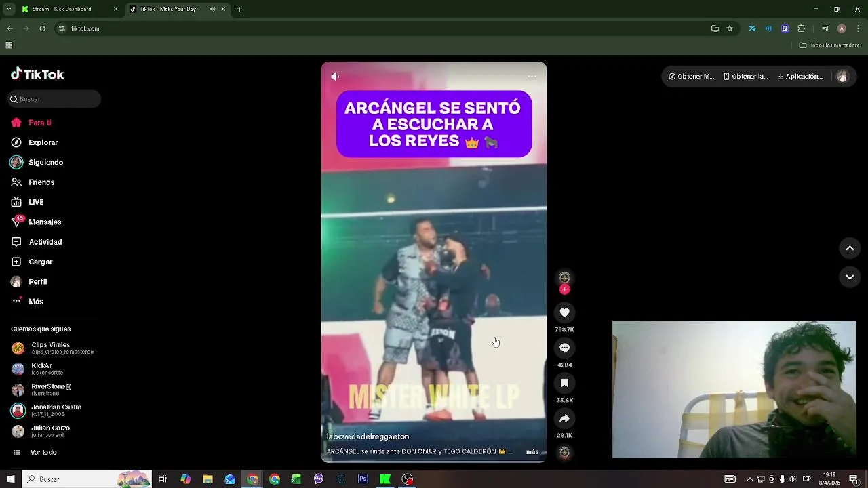Viewport: 868px width, 488px height.
Task: Open RiverStone followed account
Action: point(41,390)
